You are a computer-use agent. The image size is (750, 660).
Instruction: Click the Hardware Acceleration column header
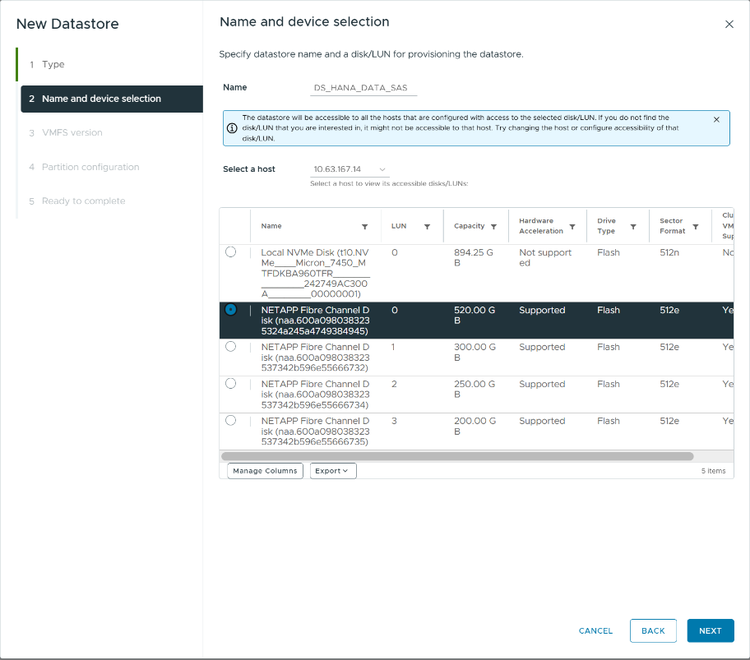pos(541,226)
